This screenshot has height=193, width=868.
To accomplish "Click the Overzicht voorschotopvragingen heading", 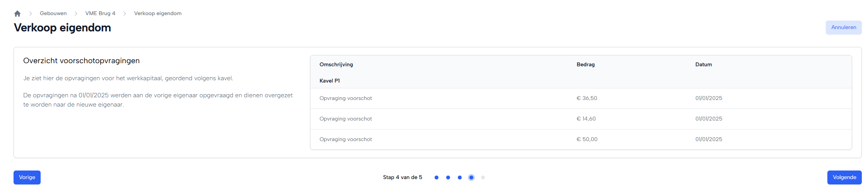I will [x=81, y=61].
